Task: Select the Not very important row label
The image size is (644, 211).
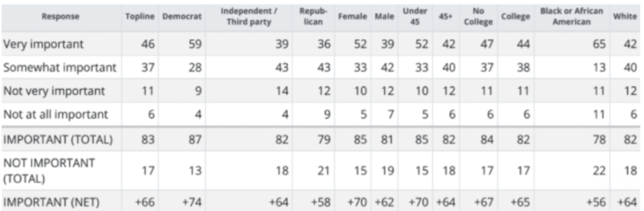Action: 54,91
